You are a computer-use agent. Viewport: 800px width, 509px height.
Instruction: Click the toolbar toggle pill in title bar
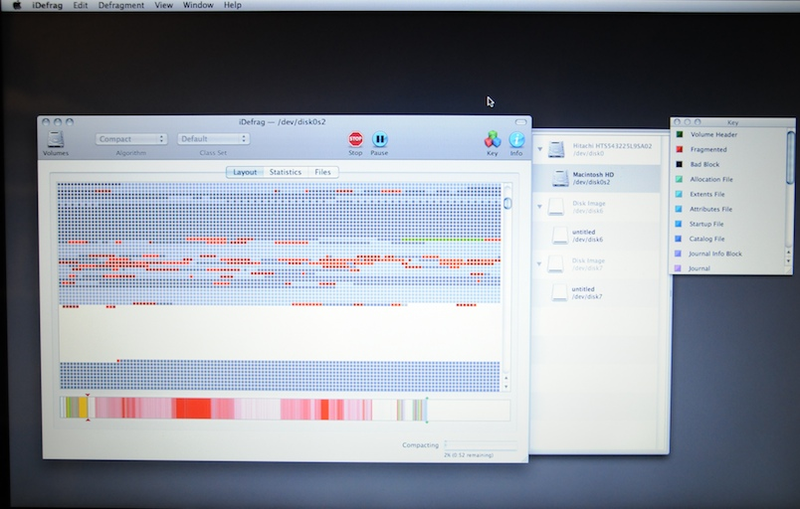(x=520, y=122)
